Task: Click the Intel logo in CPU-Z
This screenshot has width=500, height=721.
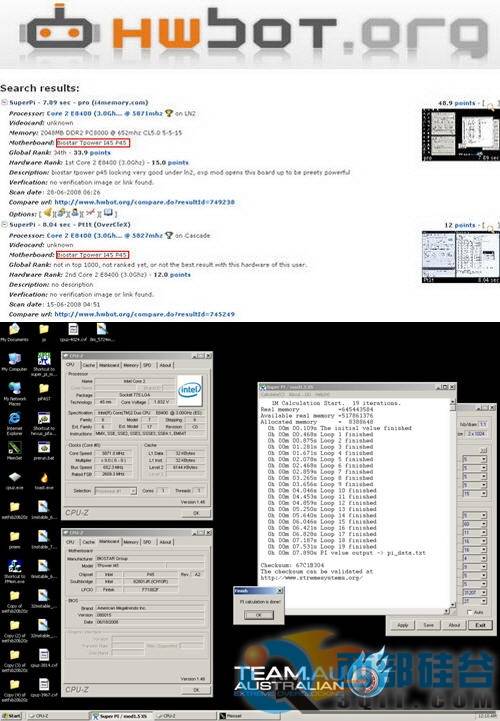Action: click(190, 390)
